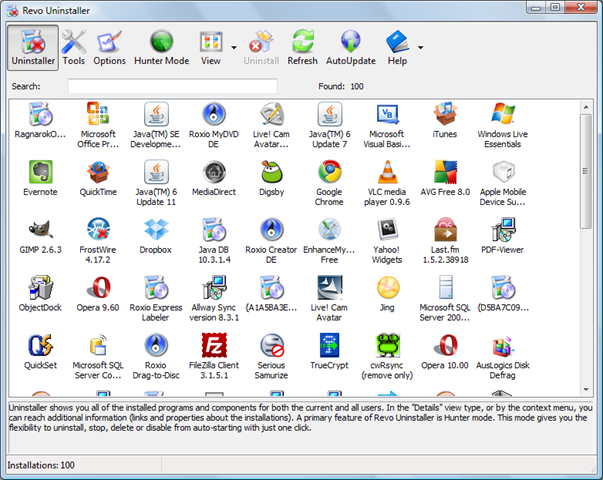Select the iTunes program icon
The image size is (603, 480).
pyautogui.click(x=445, y=114)
